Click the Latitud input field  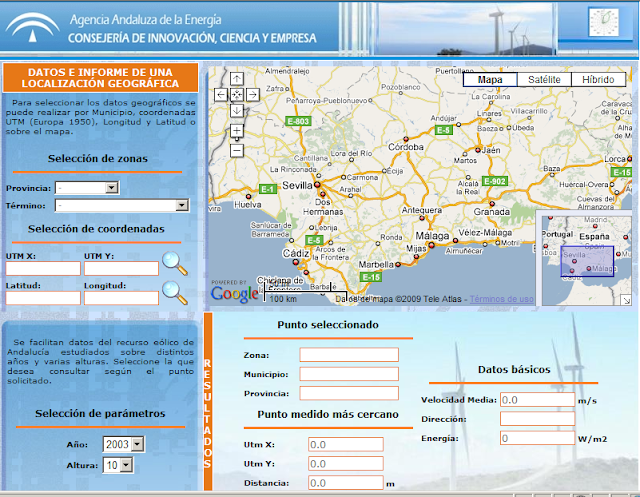click(x=43, y=298)
